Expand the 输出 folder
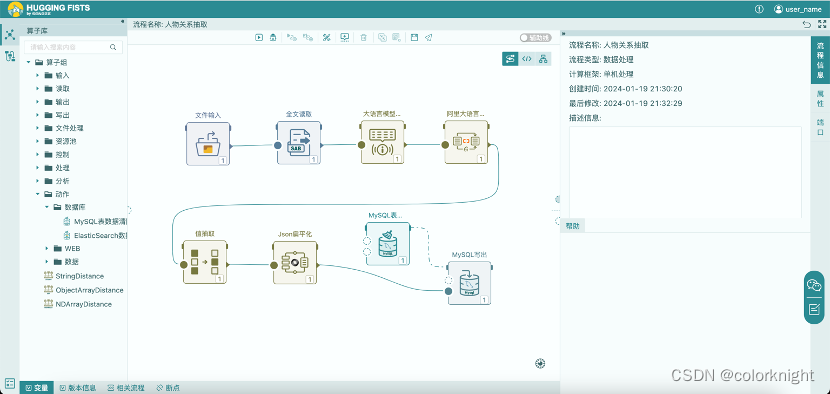This screenshot has width=830, height=394. [38, 102]
